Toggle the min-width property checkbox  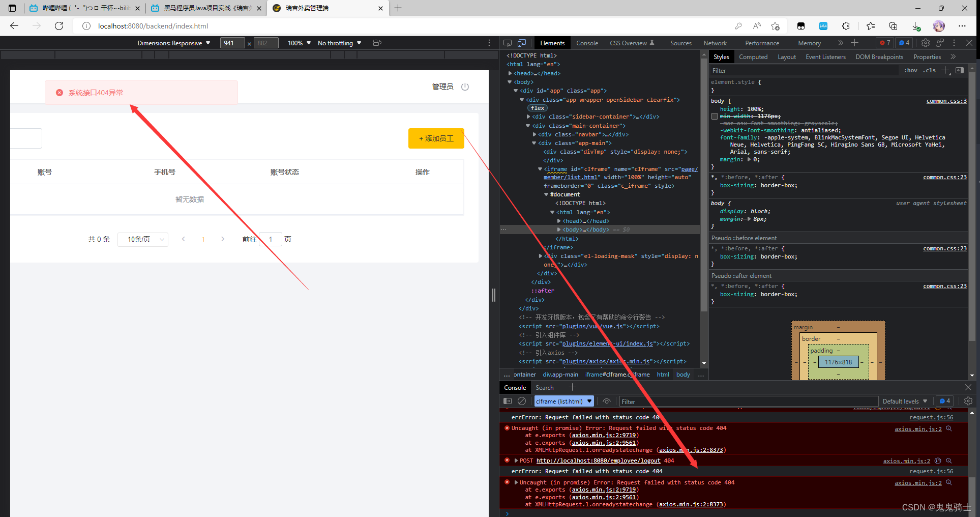click(715, 117)
